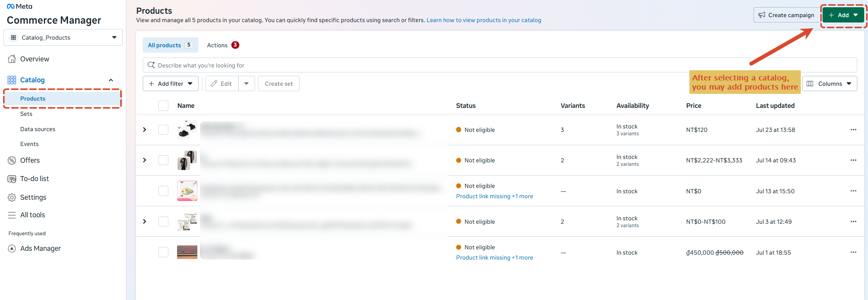Click the Offers percent badge icon
This screenshot has width=868, height=300.
coord(12,160)
